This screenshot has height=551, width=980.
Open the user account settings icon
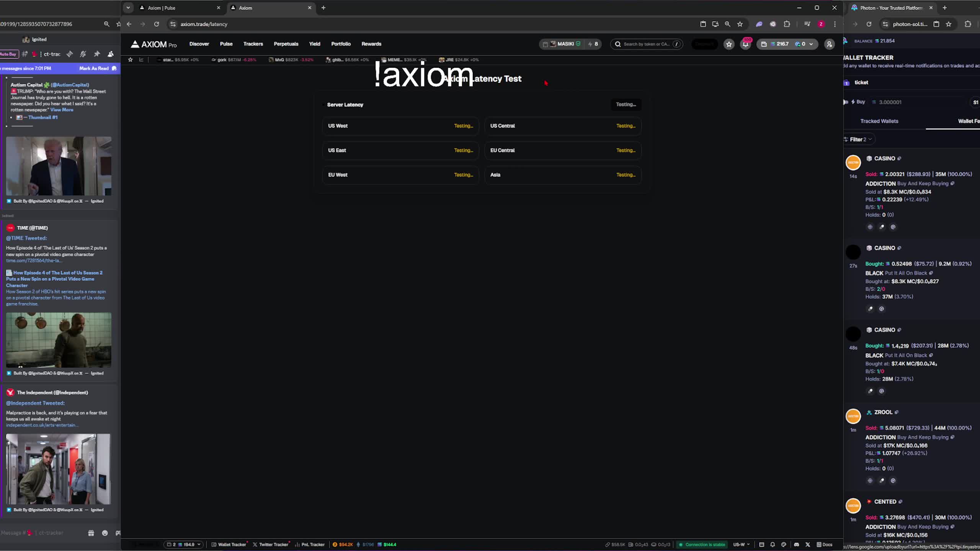coord(829,44)
